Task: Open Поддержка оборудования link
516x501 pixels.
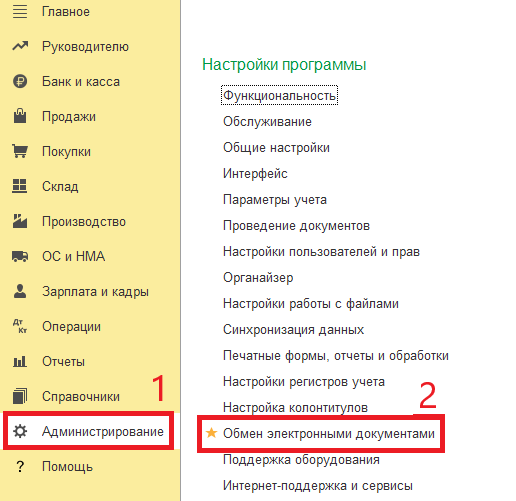Action: point(301,460)
